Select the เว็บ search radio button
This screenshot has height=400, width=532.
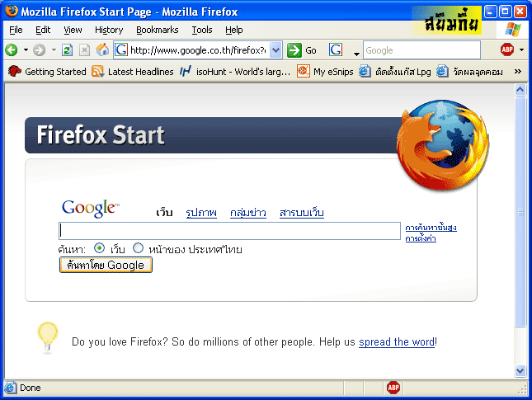(x=99, y=248)
